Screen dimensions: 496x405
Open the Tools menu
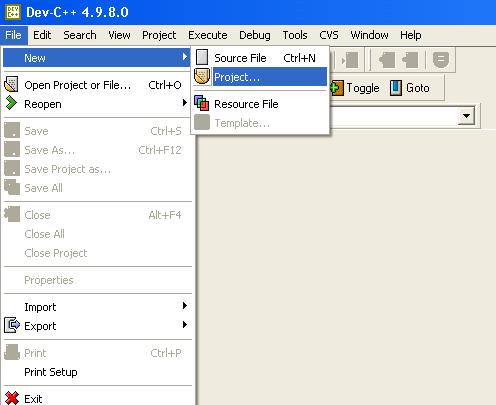click(295, 35)
